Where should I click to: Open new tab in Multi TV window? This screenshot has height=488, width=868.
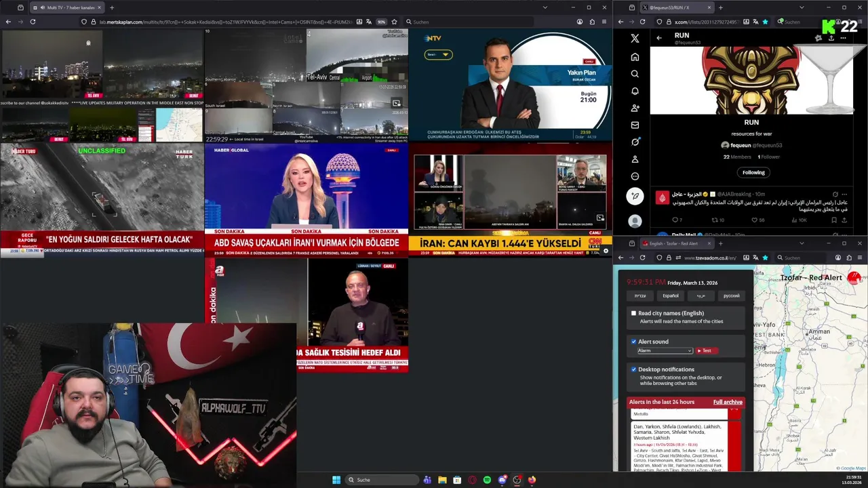point(112,7)
